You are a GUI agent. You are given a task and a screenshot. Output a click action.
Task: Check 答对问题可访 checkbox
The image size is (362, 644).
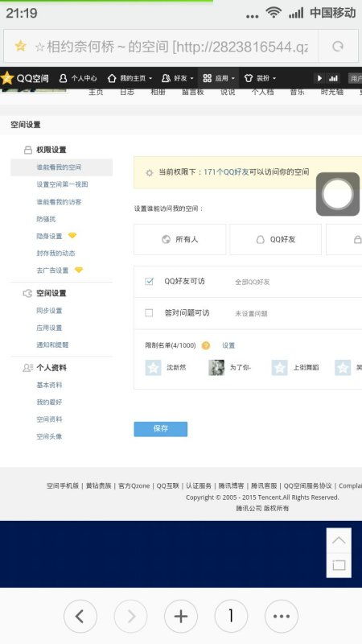point(149,313)
